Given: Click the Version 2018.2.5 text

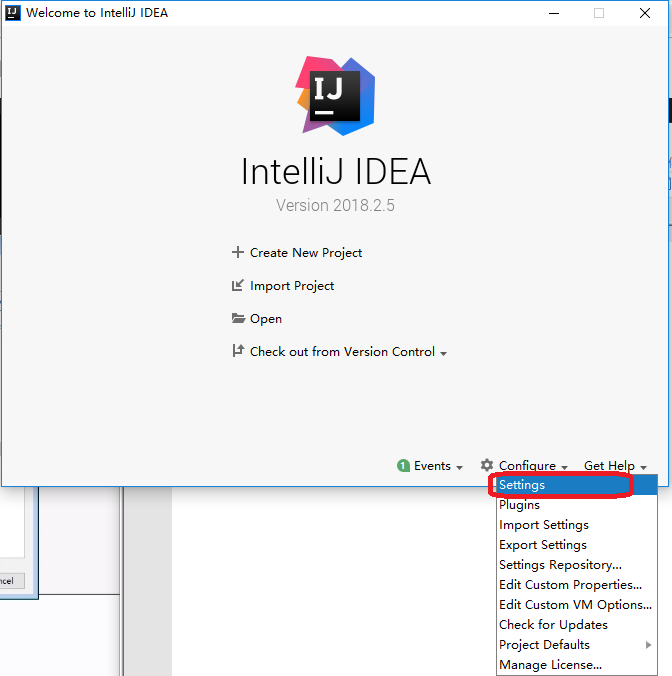Looking at the screenshot, I should (335, 205).
